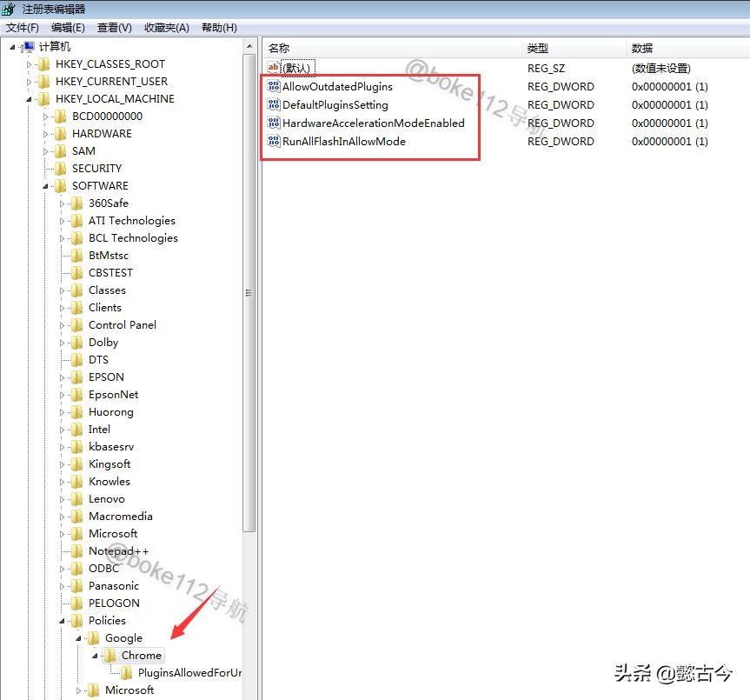
Task: Collapse the Google key under Policies
Action: tap(79, 638)
